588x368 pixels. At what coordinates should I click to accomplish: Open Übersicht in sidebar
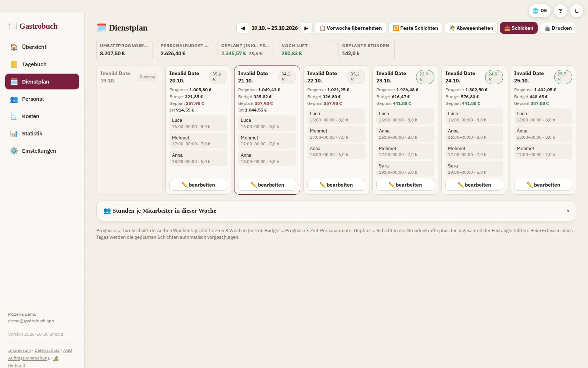click(x=42, y=47)
